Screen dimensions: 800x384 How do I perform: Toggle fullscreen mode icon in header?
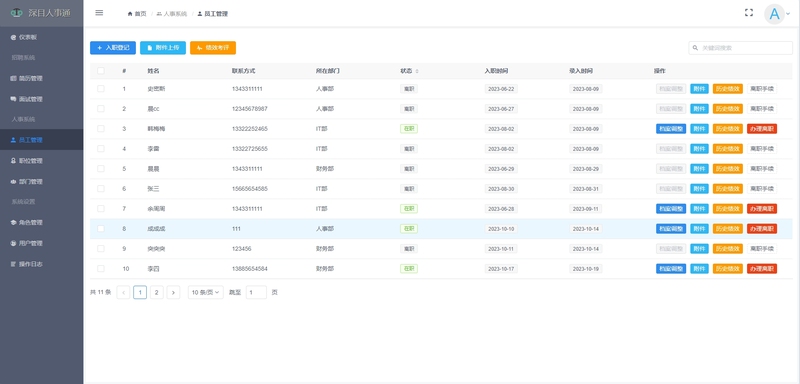pyautogui.click(x=748, y=13)
